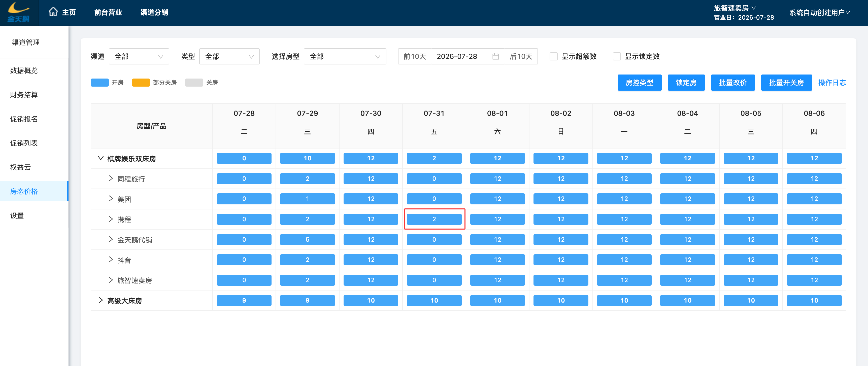Expand the 高级大床房 row
868x366 pixels.
click(101, 300)
